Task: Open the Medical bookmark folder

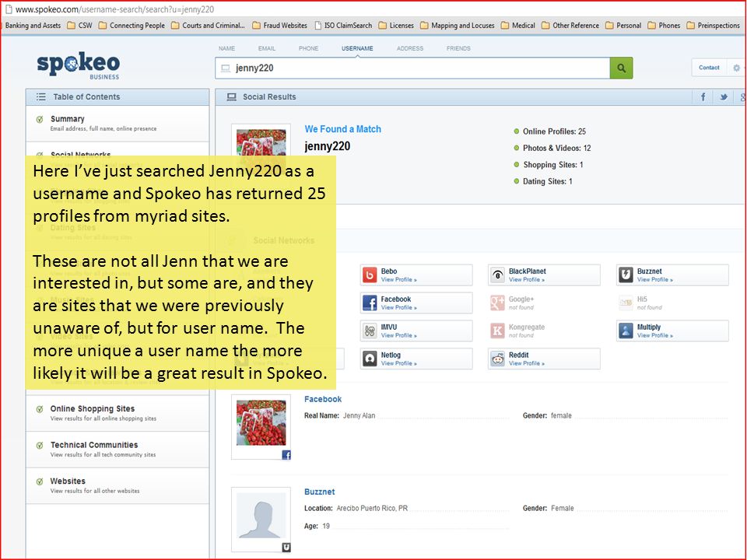Action: point(518,26)
